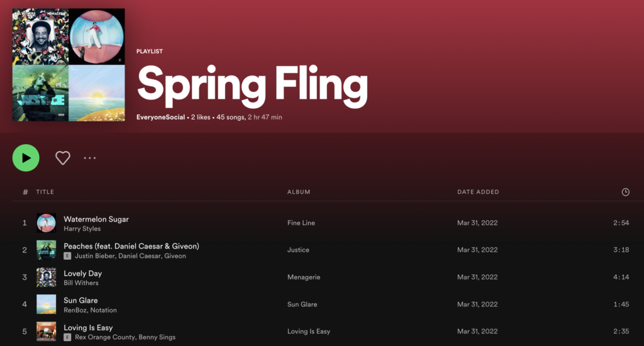This screenshot has height=346, width=644.
Task: Click the Lovely Day album art thumbnail
Action: (46, 277)
